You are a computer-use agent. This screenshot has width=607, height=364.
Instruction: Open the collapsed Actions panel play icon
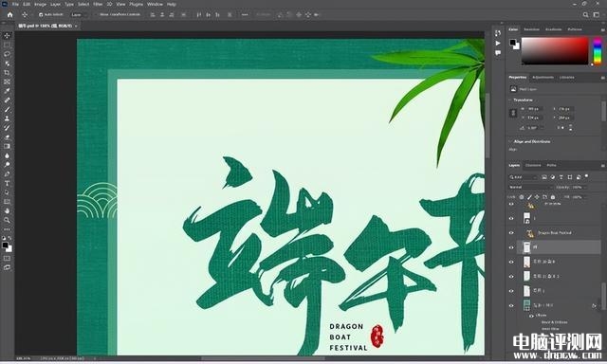[498, 43]
